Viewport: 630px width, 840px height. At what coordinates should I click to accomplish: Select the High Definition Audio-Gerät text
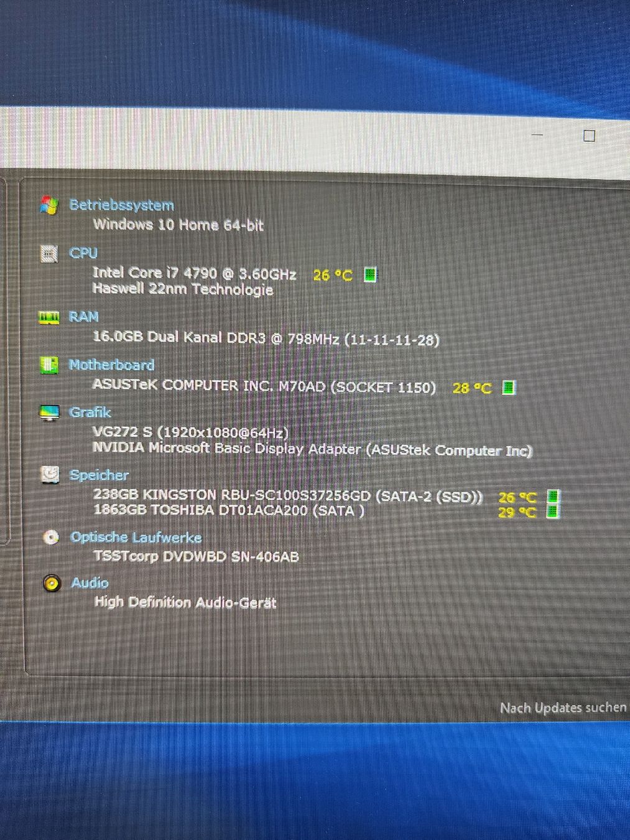pos(185,602)
